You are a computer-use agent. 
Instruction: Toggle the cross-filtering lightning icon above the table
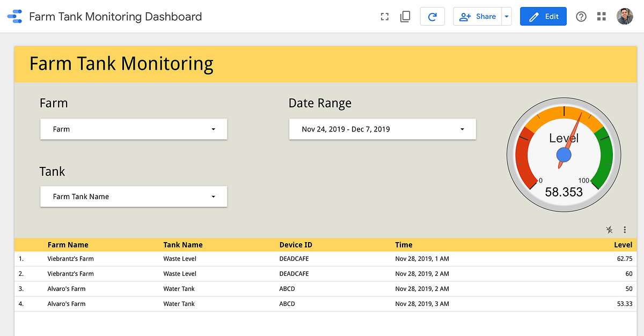609,230
